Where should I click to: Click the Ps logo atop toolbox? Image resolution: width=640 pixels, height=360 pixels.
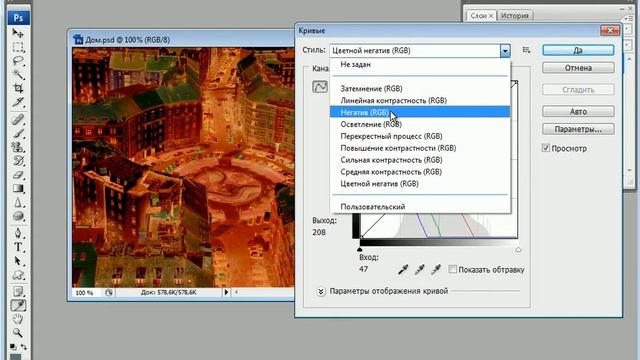[x=18, y=18]
